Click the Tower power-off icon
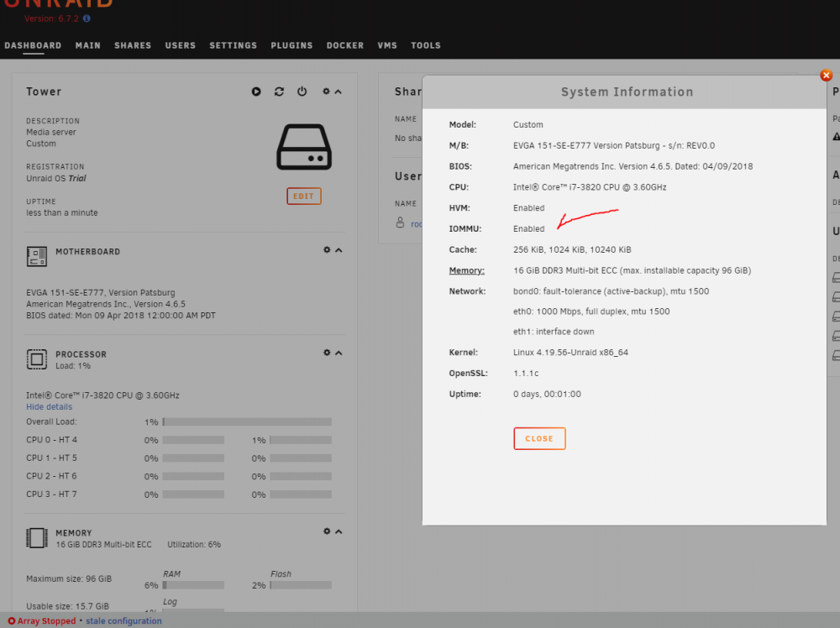 pos(302,92)
